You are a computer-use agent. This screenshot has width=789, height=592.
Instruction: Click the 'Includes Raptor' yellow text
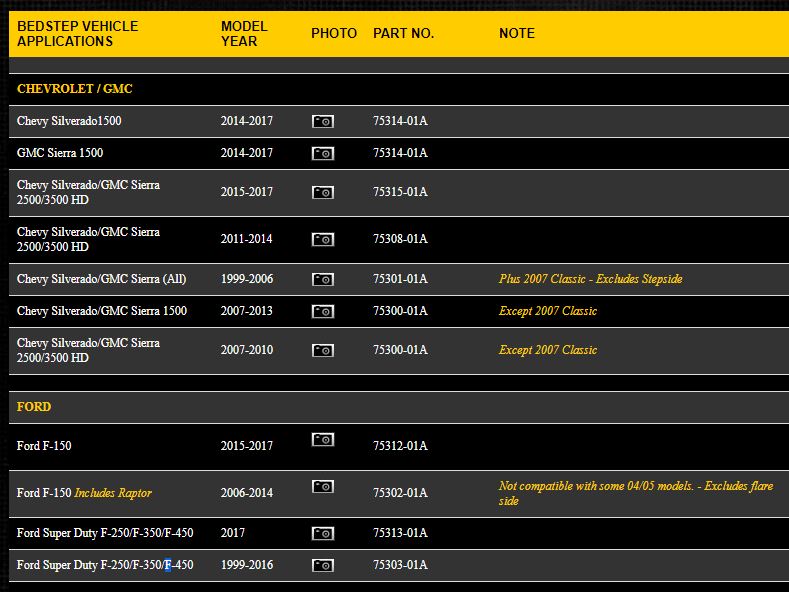tap(113, 493)
